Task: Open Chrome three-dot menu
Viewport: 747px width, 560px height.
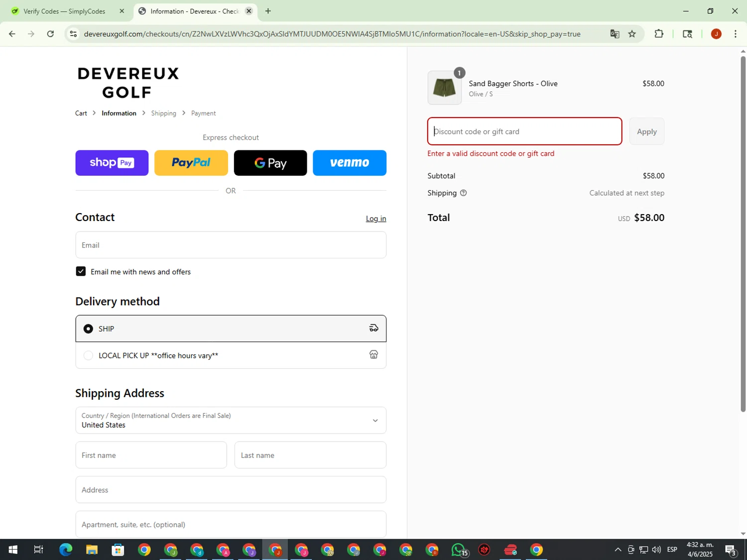Action: (736, 34)
